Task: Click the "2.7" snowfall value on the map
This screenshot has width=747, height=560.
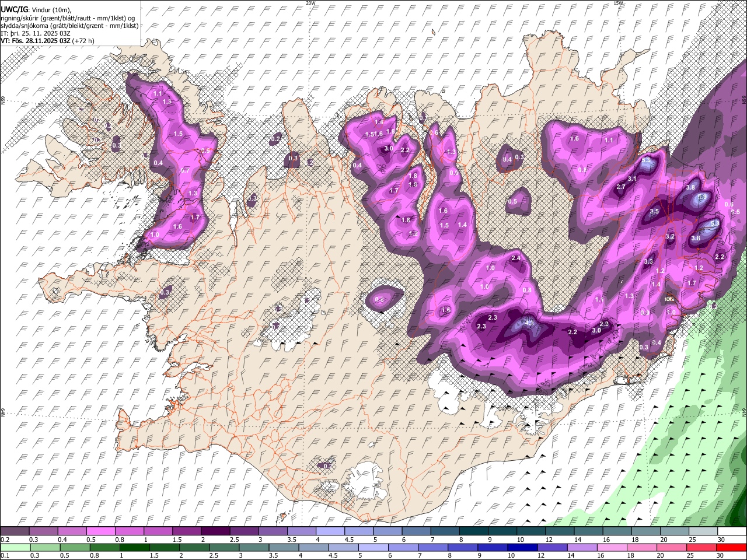Action: (621, 187)
